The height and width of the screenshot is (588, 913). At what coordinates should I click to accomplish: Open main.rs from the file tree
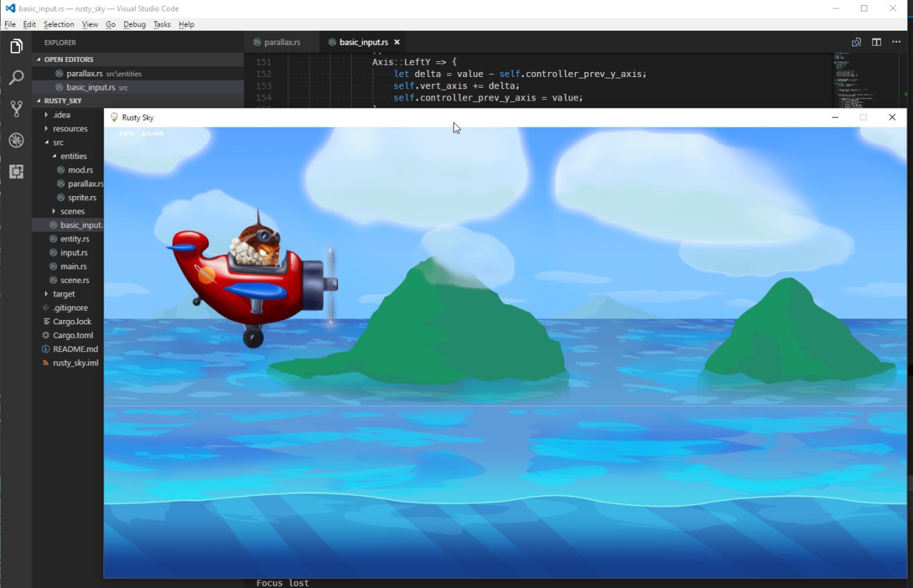click(73, 267)
